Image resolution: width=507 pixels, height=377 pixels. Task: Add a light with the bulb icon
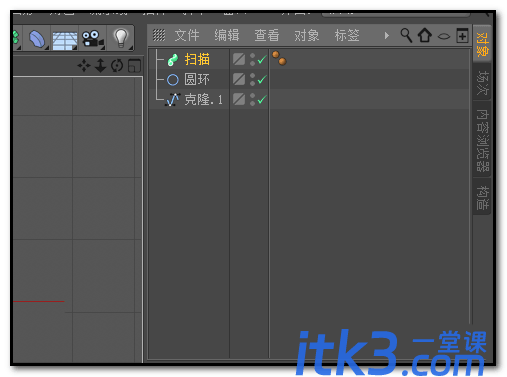(x=121, y=38)
